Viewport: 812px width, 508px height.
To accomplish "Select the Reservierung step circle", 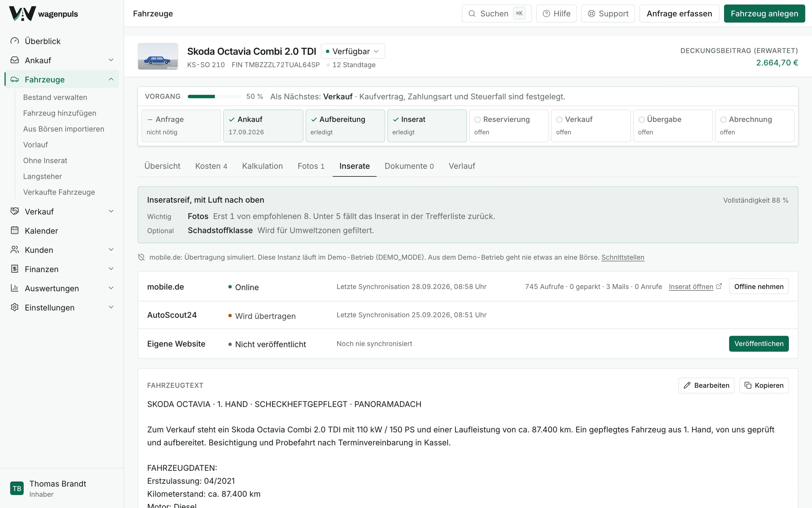I will 477,120.
